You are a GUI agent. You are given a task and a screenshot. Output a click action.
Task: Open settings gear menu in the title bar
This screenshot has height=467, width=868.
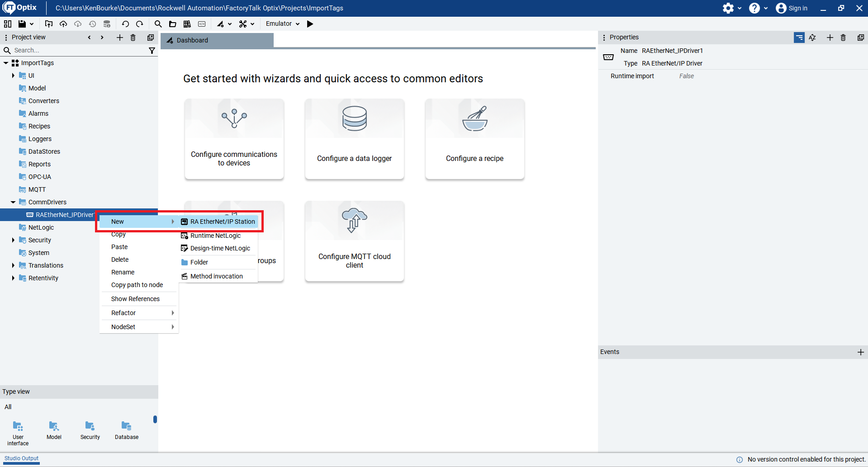click(731, 8)
